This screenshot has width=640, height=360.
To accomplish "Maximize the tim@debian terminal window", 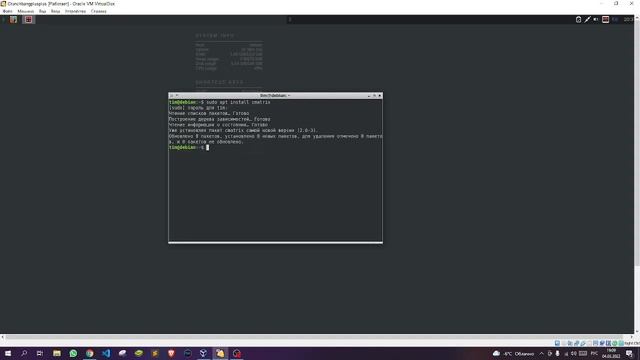I will coord(374,96).
